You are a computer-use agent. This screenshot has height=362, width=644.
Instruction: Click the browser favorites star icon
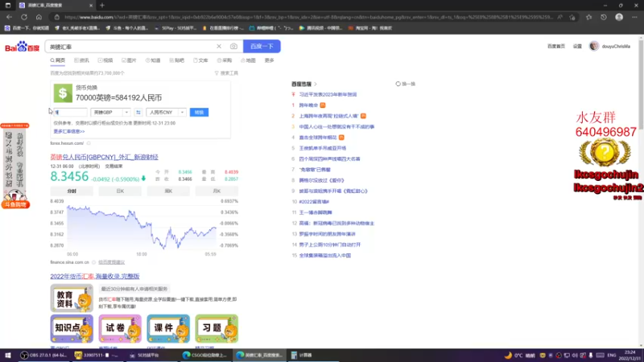pos(588,17)
